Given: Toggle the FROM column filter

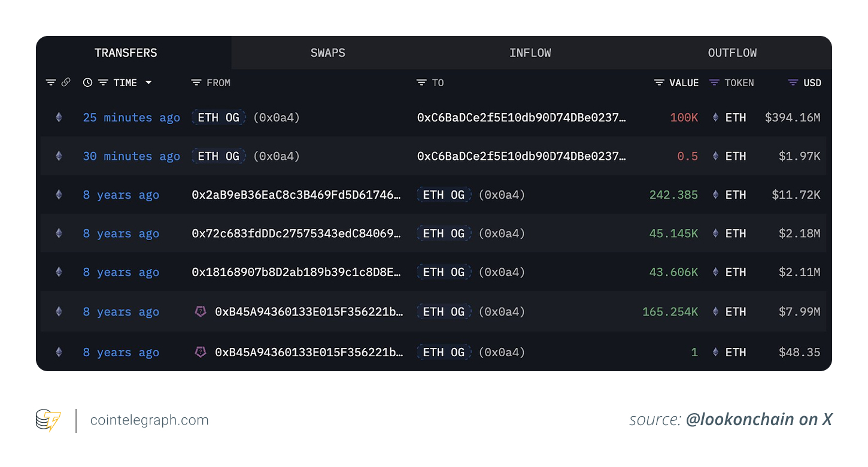Looking at the screenshot, I should (196, 83).
